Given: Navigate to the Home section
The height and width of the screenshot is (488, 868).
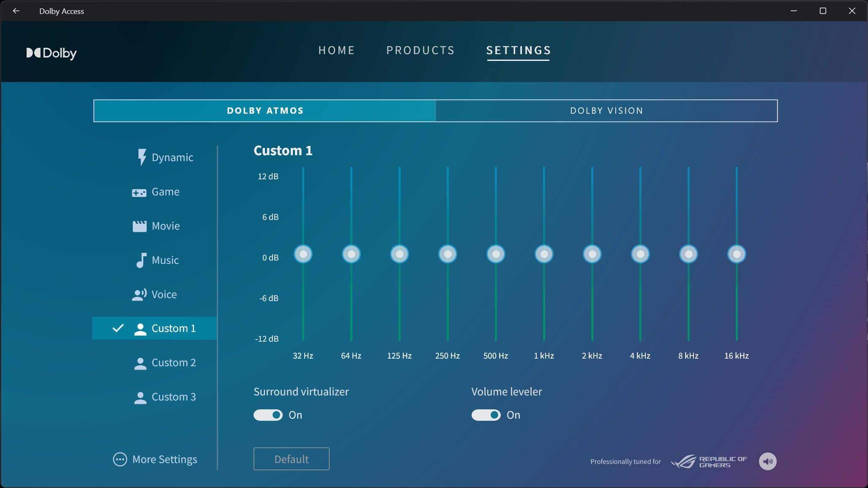Looking at the screenshot, I should pos(337,49).
